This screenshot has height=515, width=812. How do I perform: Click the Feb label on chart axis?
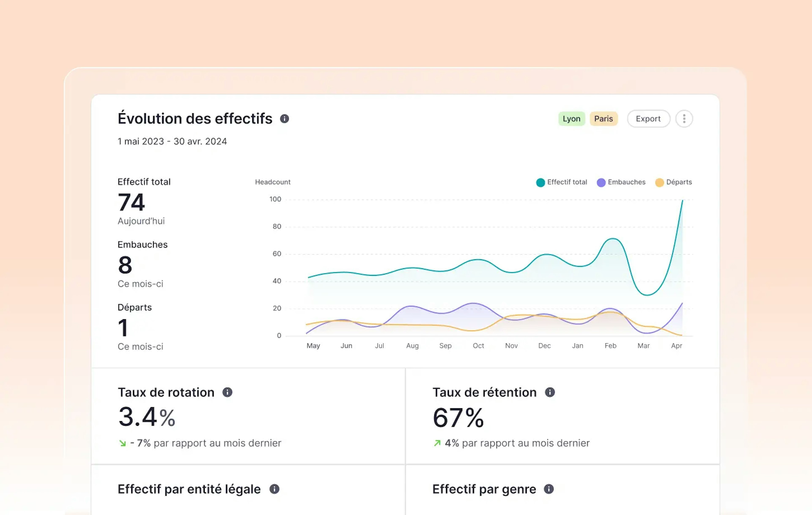[x=610, y=346]
